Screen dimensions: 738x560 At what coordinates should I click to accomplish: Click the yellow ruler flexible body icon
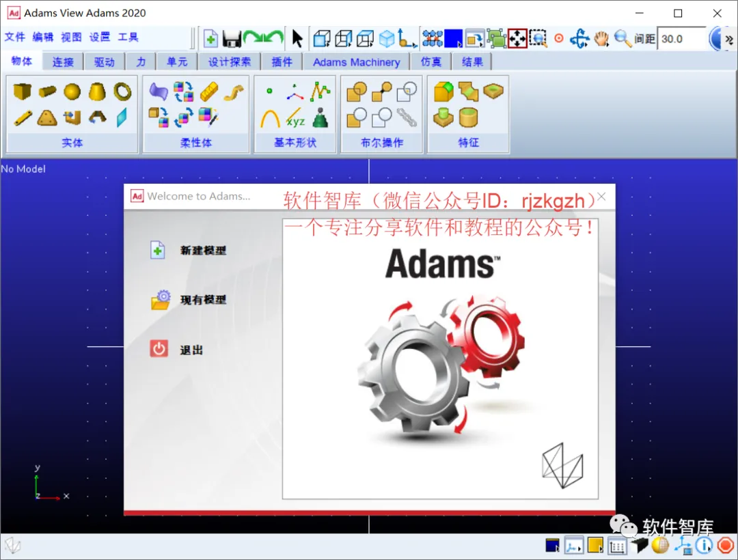[x=209, y=92]
